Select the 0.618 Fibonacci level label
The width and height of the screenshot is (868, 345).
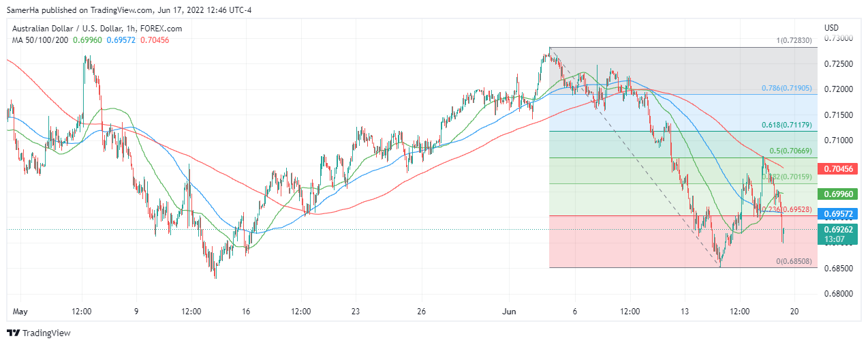tap(787, 125)
